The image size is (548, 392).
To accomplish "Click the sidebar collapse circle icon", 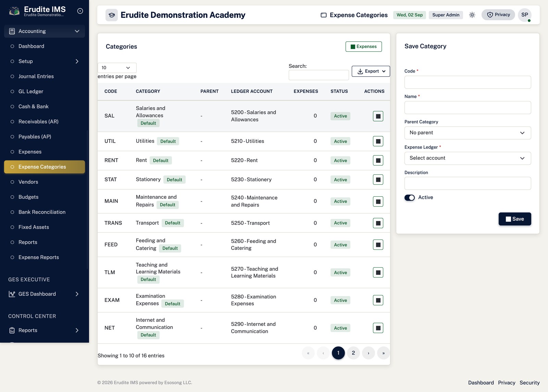I will pyautogui.click(x=80, y=11).
